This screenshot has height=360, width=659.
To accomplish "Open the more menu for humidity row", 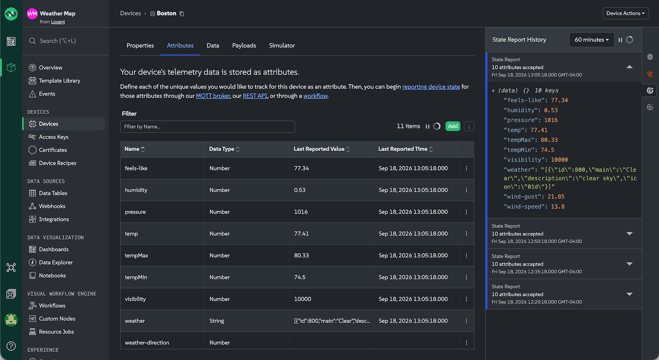I will pos(466,190).
